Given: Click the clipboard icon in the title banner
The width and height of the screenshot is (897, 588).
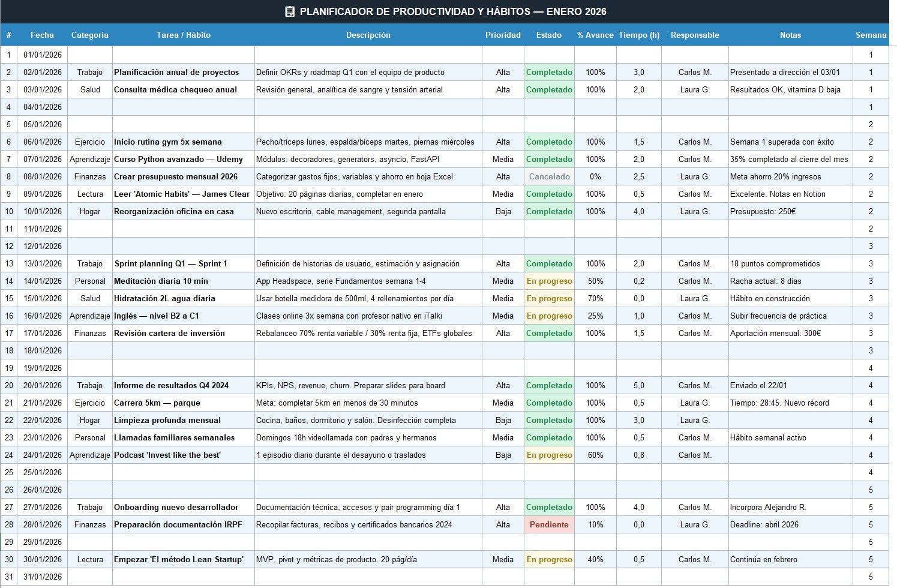Looking at the screenshot, I should point(290,11).
